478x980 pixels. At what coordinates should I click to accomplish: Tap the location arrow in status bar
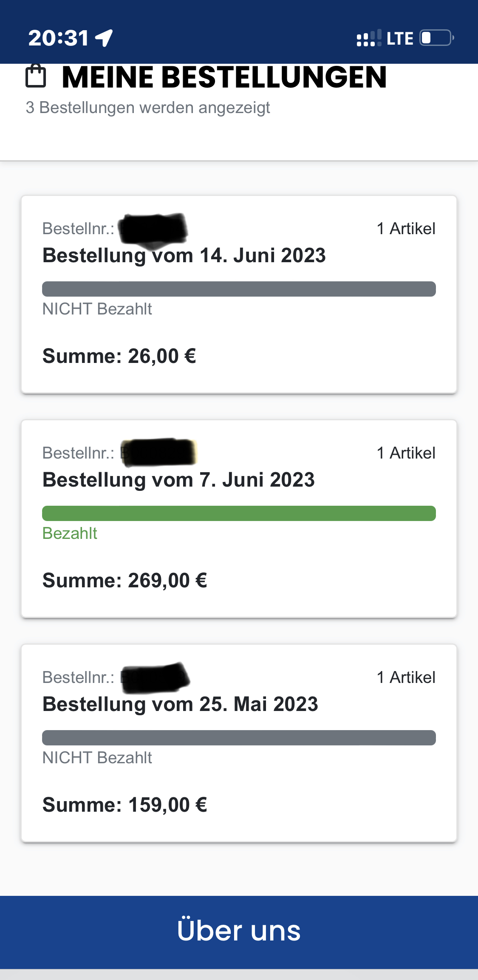(104, 38)
